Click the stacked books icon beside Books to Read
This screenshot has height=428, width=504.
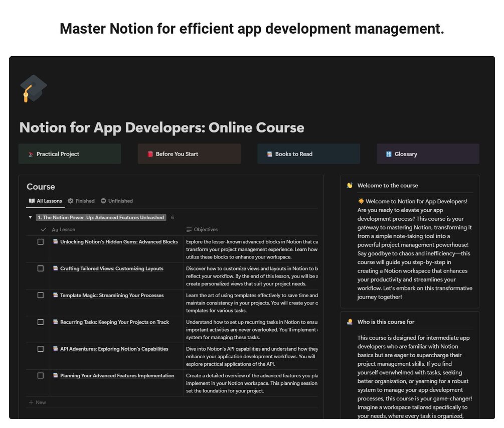(x=270, y=154)
